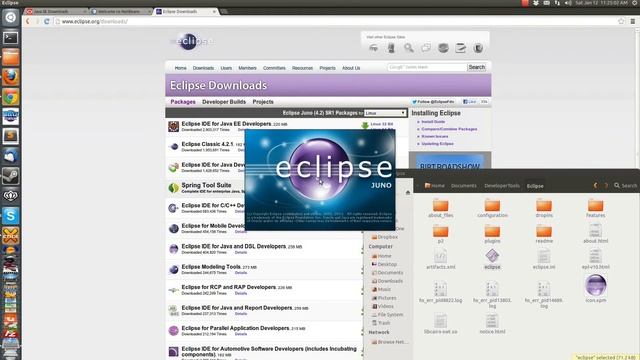Click the Home button in file manager path bar

point(434,186)
